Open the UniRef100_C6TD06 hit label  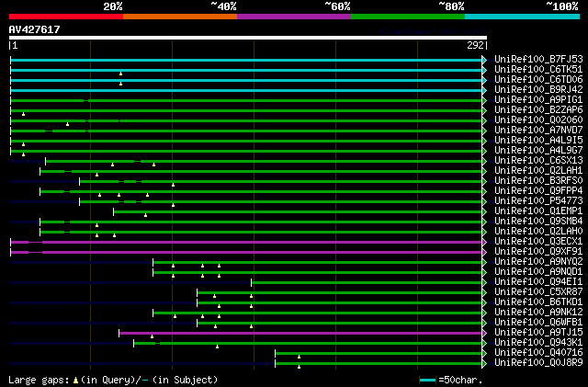pos(538,80)
